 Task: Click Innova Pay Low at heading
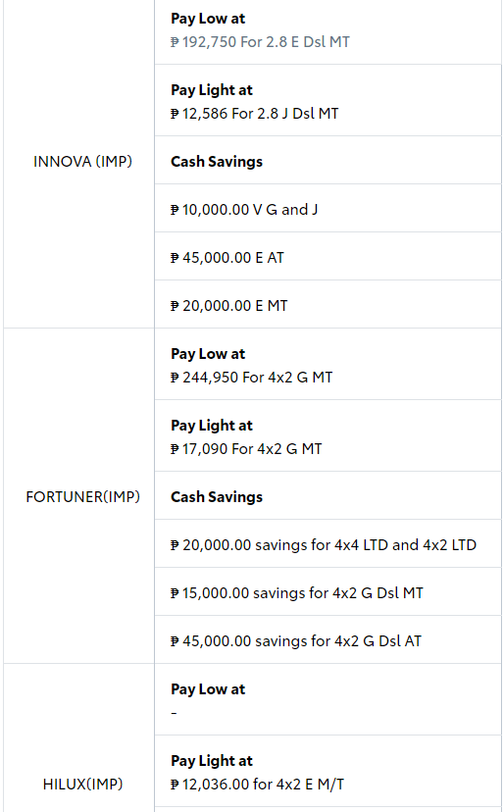208,19
